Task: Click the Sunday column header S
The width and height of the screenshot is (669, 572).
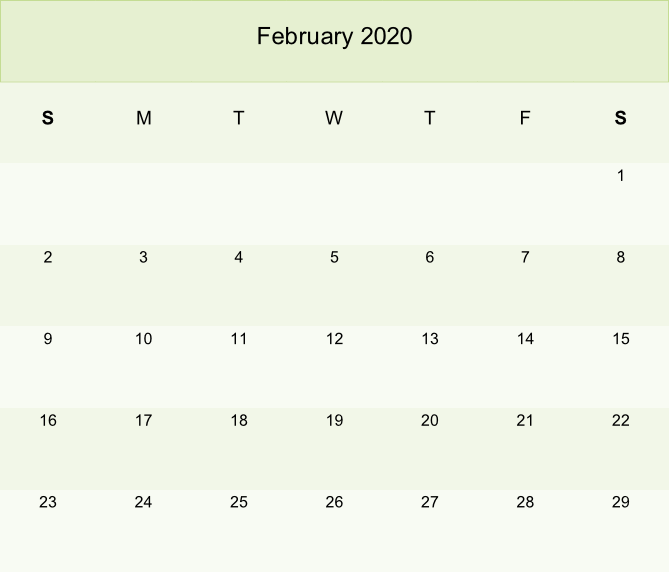Action: click(48, 118)
